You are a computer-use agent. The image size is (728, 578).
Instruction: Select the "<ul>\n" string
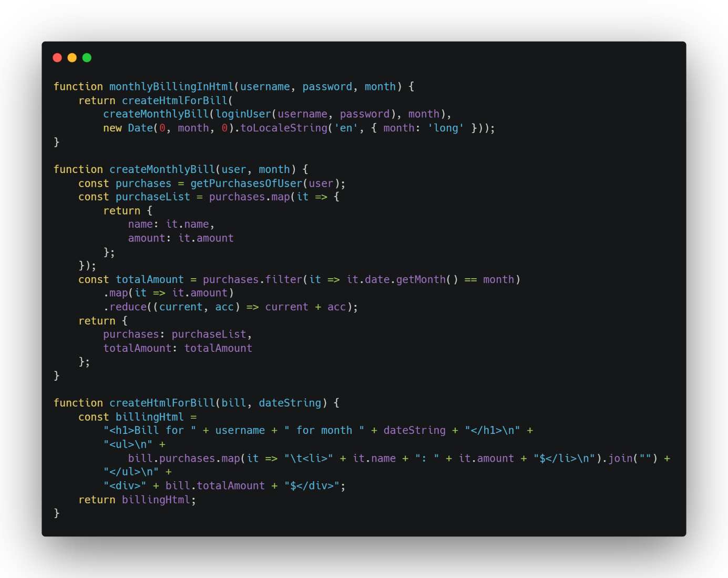128,444
